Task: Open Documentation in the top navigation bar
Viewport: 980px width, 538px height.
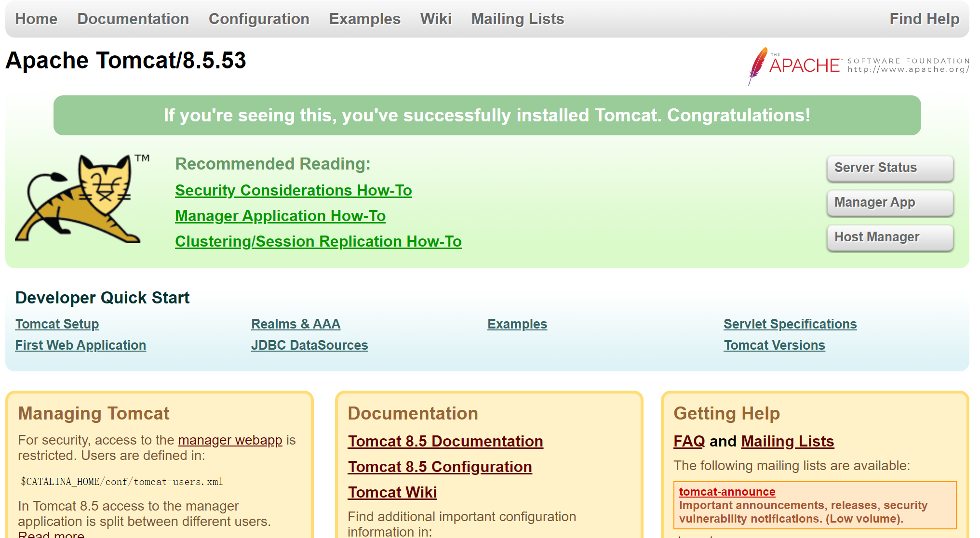Action: coord(133,19)
